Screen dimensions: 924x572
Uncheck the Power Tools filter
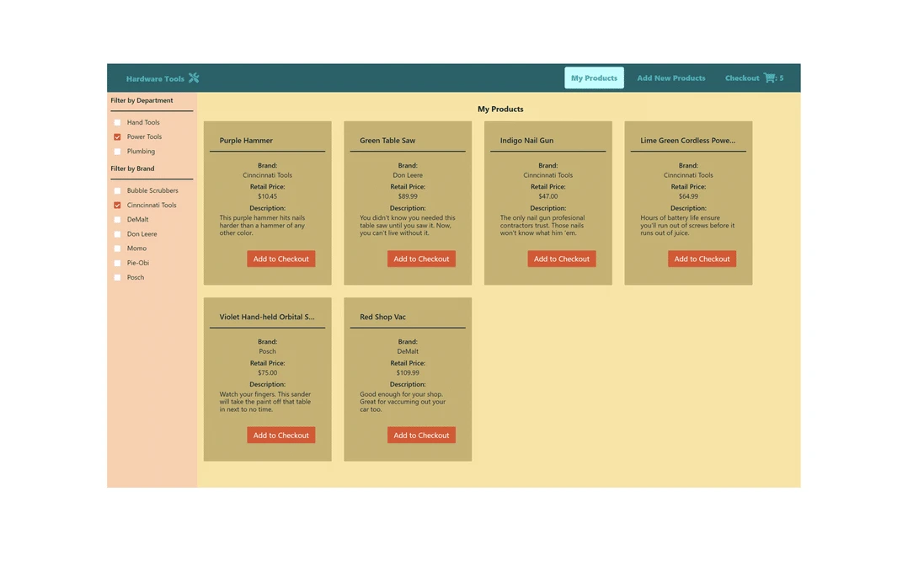[x=118, y=137]
